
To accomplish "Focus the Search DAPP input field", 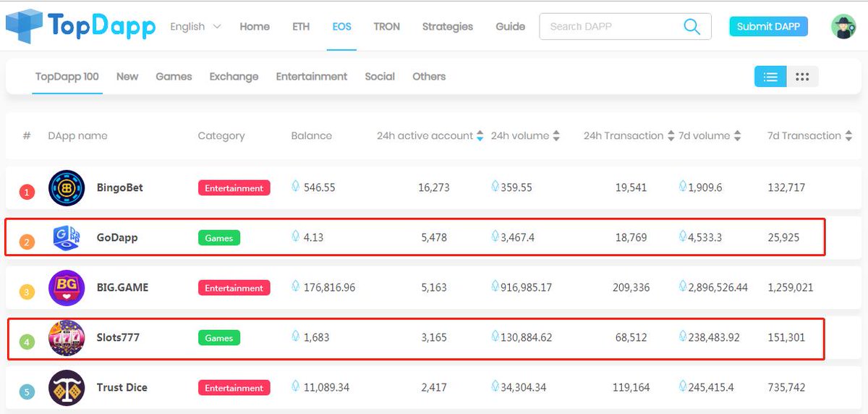I will tap(611, 27).
